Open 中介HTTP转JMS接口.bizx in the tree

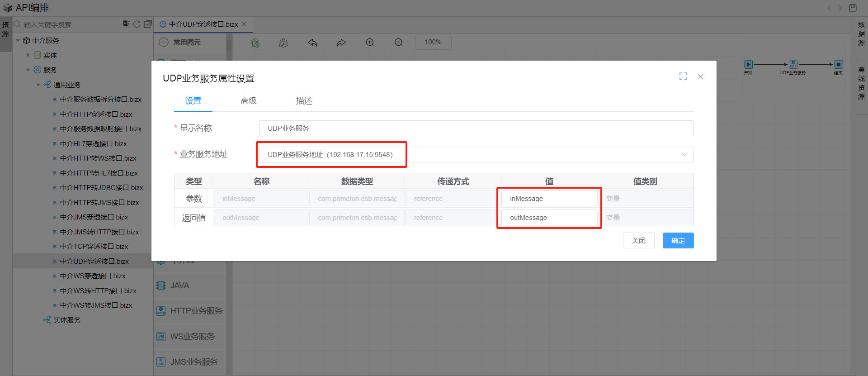(x=99, y=202)
